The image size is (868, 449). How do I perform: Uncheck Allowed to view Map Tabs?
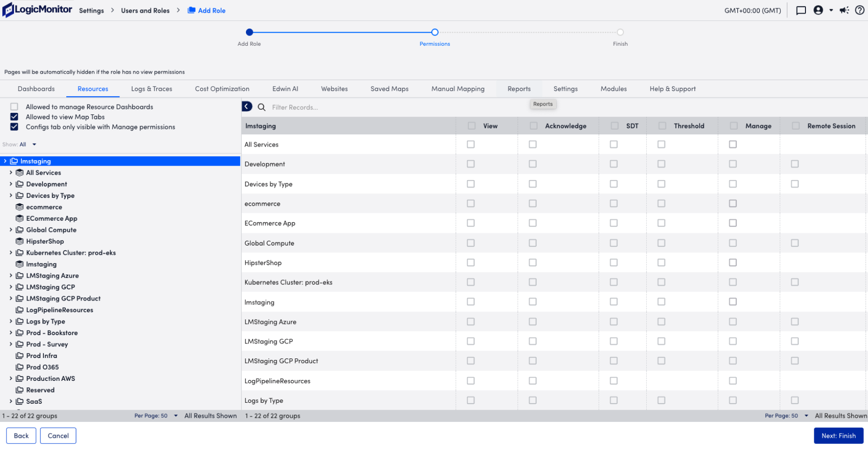click(x=14, y=117)
